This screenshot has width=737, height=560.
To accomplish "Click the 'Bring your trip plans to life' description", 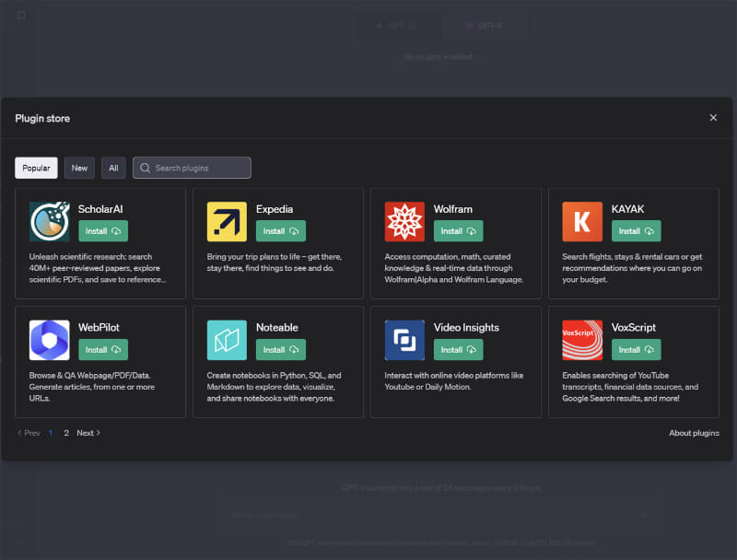I will [274, 262].
